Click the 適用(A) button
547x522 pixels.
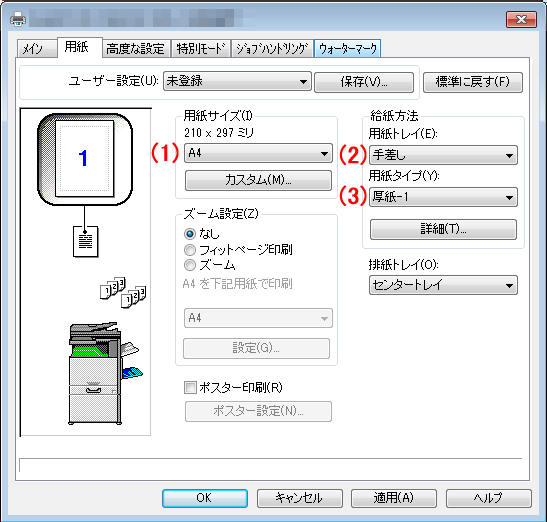tap(394, 498)
